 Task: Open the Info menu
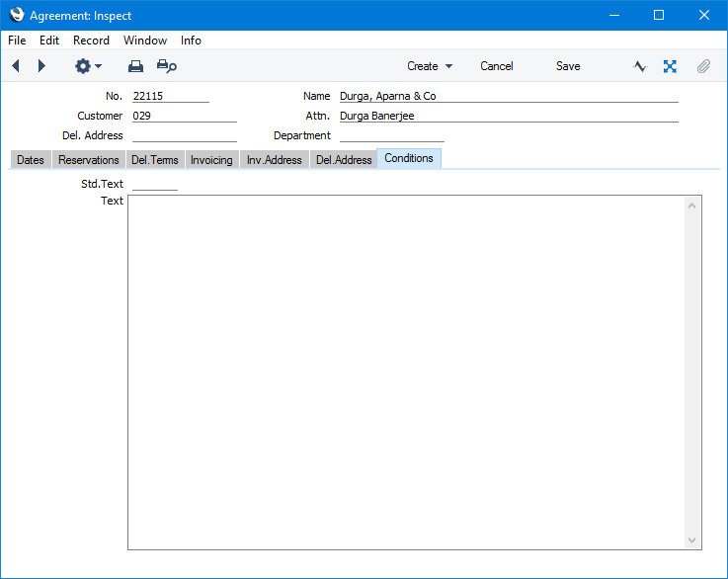191,41
